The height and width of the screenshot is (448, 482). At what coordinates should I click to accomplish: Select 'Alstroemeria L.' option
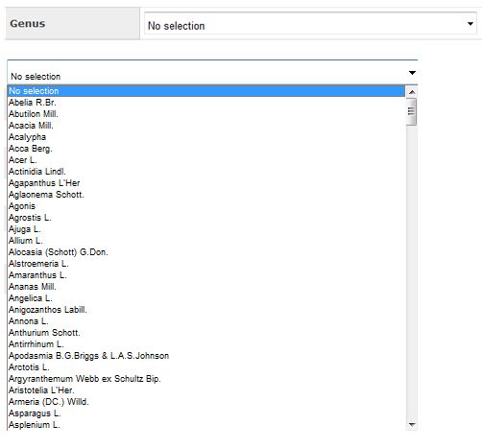(x=206, y=264)
